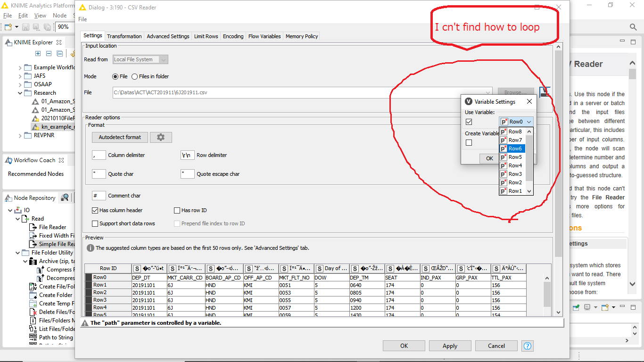
Task: Open the blue help question-mark button
Action: click(x=528, y=346)
